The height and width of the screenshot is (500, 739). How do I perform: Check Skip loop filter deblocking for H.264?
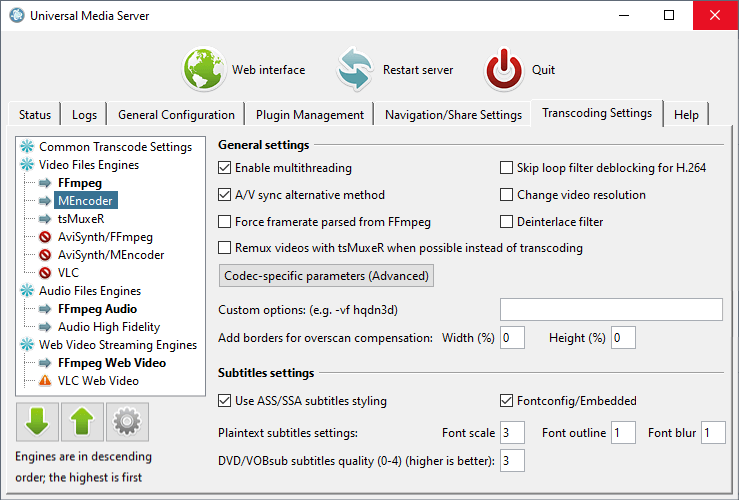(x=506, y=168)
